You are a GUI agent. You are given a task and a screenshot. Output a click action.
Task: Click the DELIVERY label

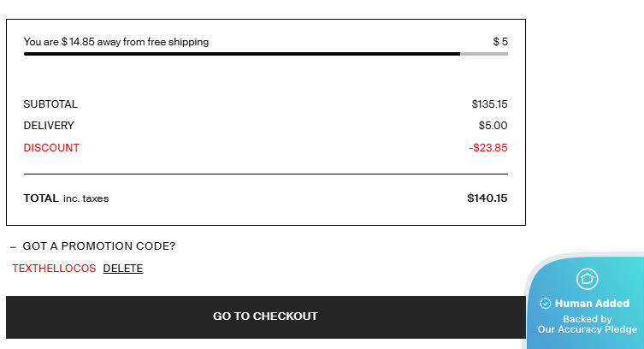click(x=49, y=126)
